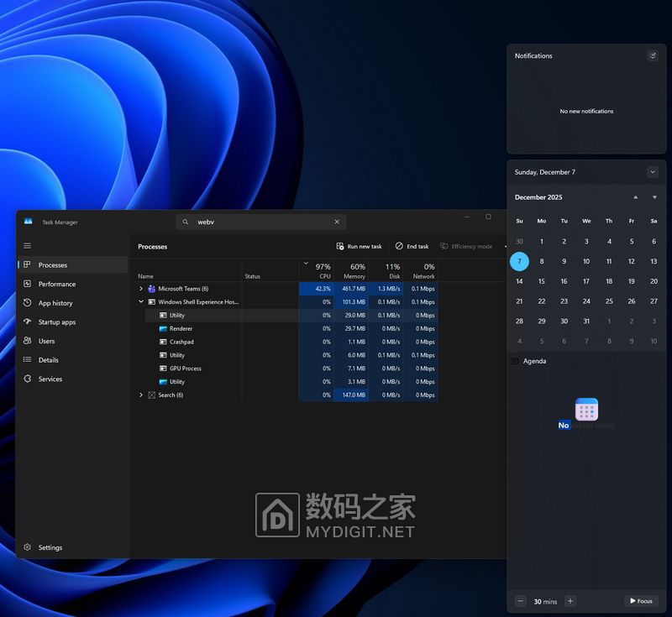
Task: Open Task Manager Settings
Action: [73, 547]
